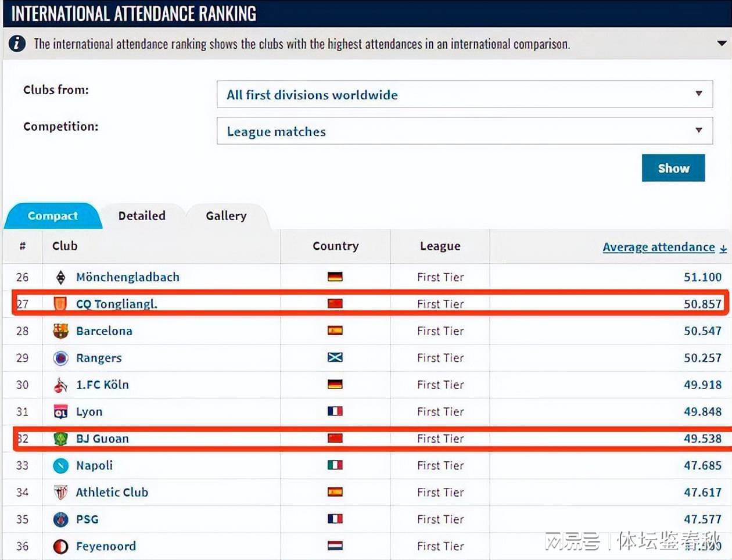Click the attendance value 49.848
Image resolution: width=732 pixels, height=560 pixels.
coord(702,412)
